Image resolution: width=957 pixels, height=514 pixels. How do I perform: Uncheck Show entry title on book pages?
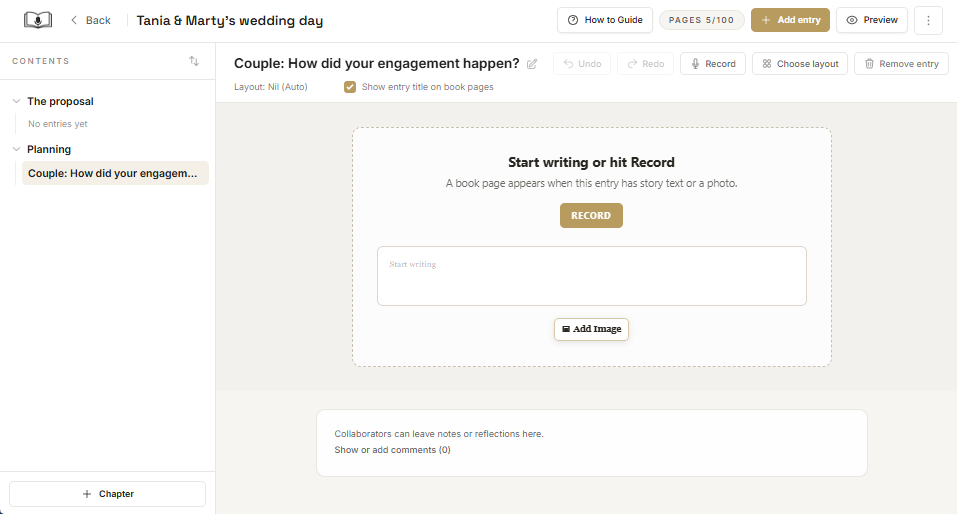350,87
